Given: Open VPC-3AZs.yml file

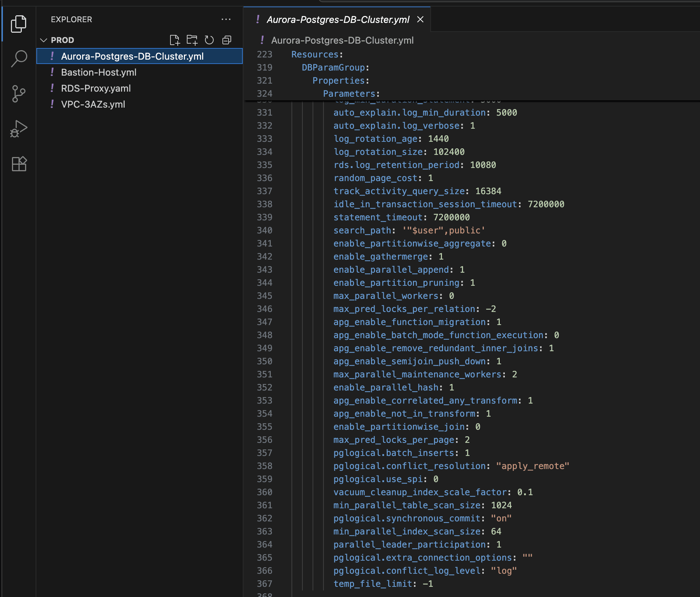Looking at the screenshot, I should [93, 104].
